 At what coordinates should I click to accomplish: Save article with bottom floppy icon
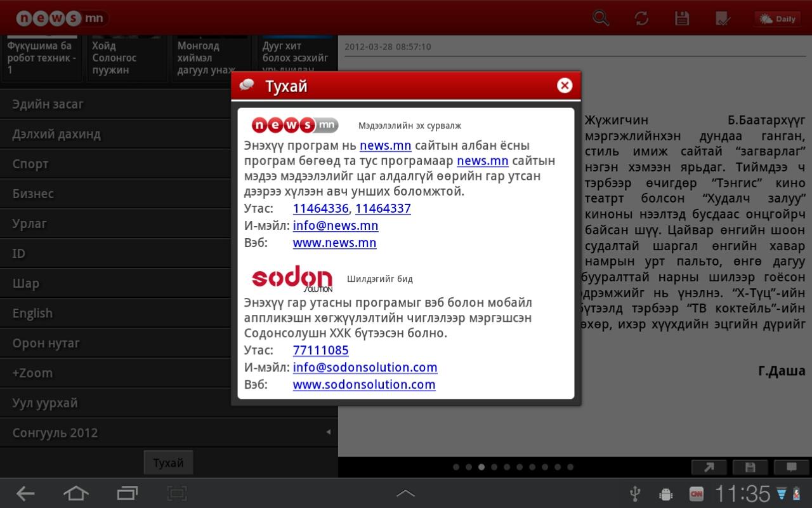coord(750,467)
